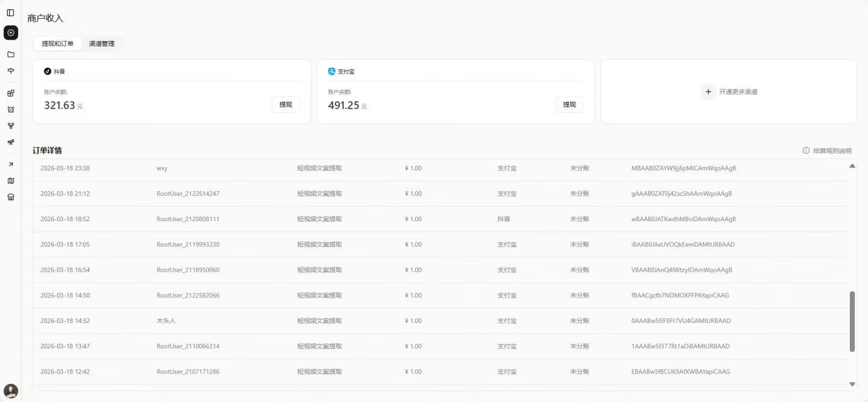Viewport: 868px width, 402px height.
Task: Open the store icon in sidebar
Action: click(10, 197)
